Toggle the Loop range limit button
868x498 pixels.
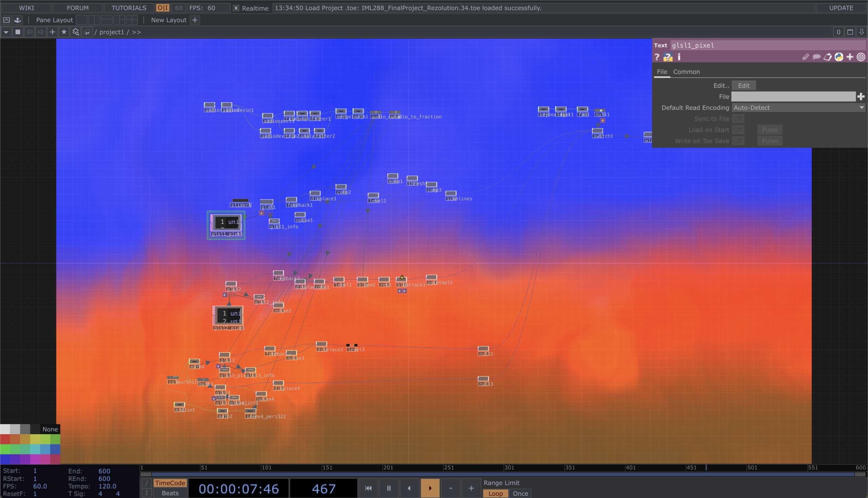pos(495,494)
